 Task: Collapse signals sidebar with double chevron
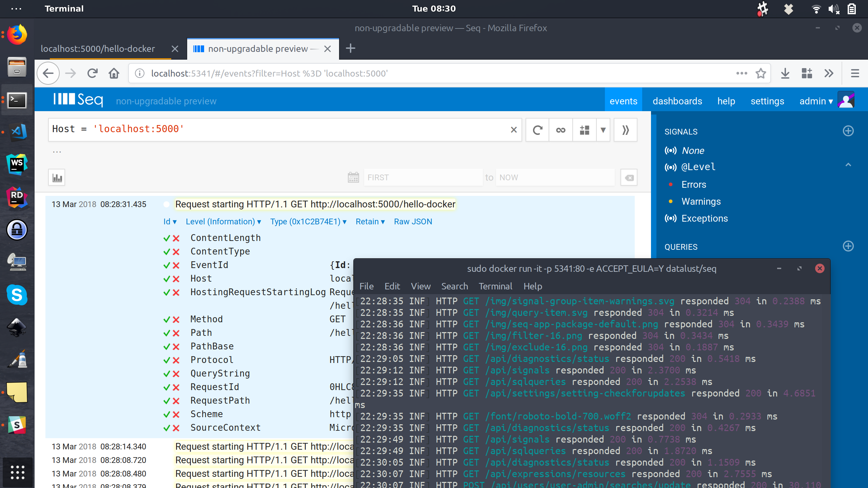coord(626,130)
